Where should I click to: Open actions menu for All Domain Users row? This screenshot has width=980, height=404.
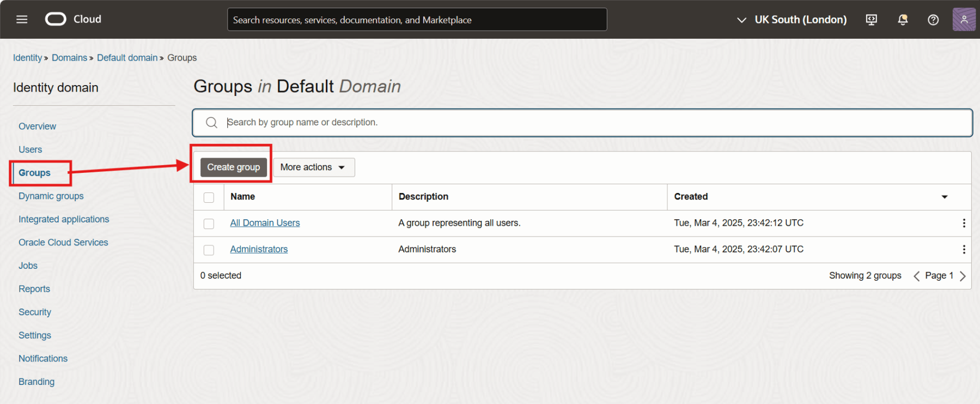[x=964, y=223]
